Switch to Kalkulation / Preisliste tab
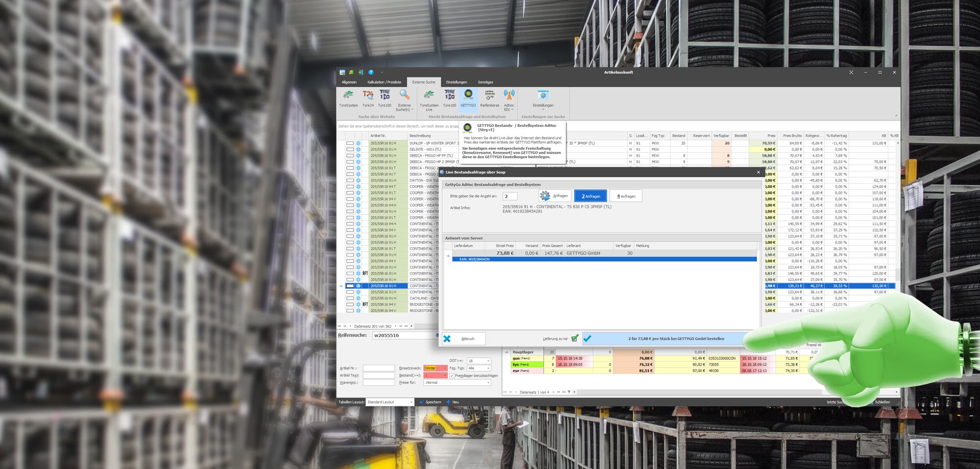This screenshot has height=469, width=980. pos(384,82)
